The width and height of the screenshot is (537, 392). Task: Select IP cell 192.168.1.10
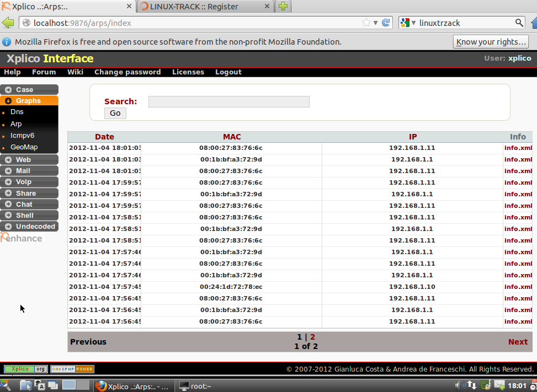point(412,287)
